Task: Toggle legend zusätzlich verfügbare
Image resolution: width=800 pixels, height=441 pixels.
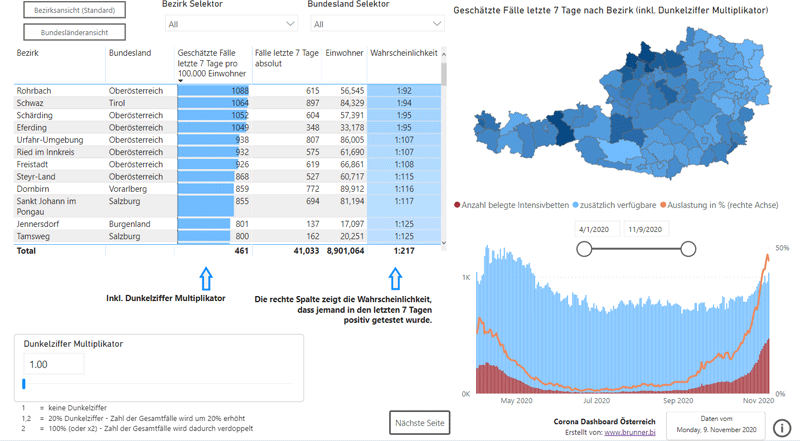Action: tap(614, 205)
